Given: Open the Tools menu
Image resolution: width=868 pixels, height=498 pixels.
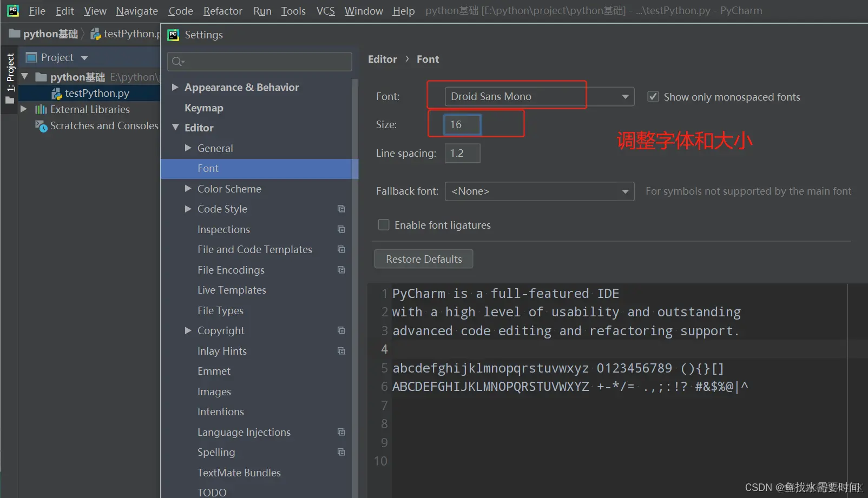Looking at the screenshot, I should [x=293, y=11].
